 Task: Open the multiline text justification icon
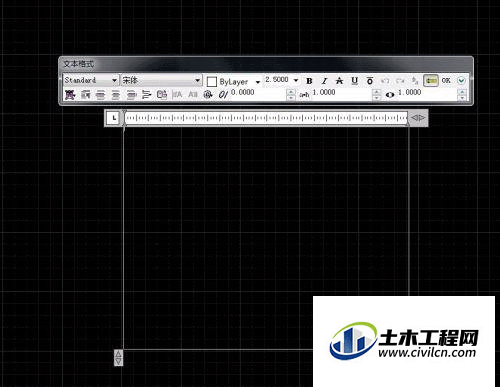click(x=70, y=95)
